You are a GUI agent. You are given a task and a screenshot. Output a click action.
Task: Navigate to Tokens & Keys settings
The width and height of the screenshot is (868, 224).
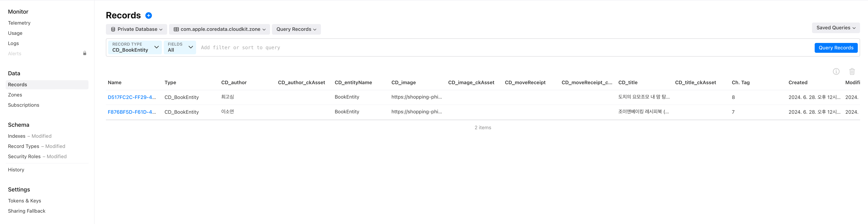pyautogui.click(x=25, y=201)
